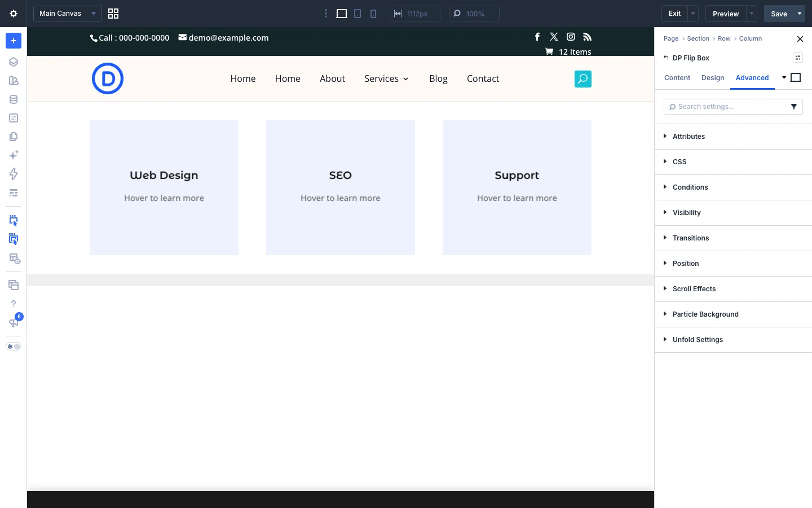The height and width of the screenshot is (508, 812).
Task: Click the teal search button in navigation
Action: (583, 79)
